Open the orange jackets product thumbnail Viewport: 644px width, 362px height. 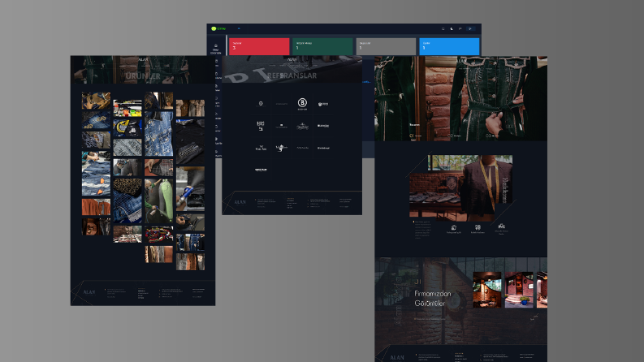coord(96,207)
